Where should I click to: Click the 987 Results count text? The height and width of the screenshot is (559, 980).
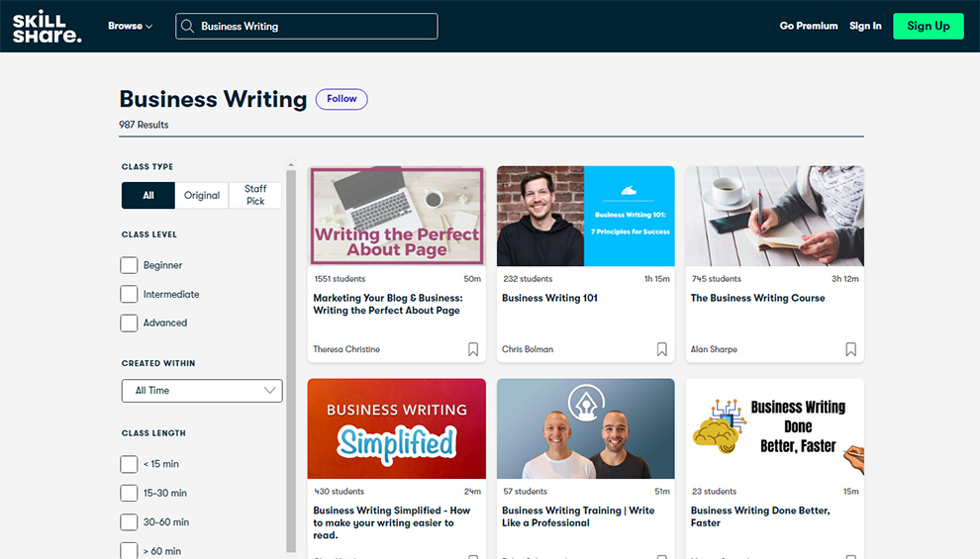(x=144, y=125)
